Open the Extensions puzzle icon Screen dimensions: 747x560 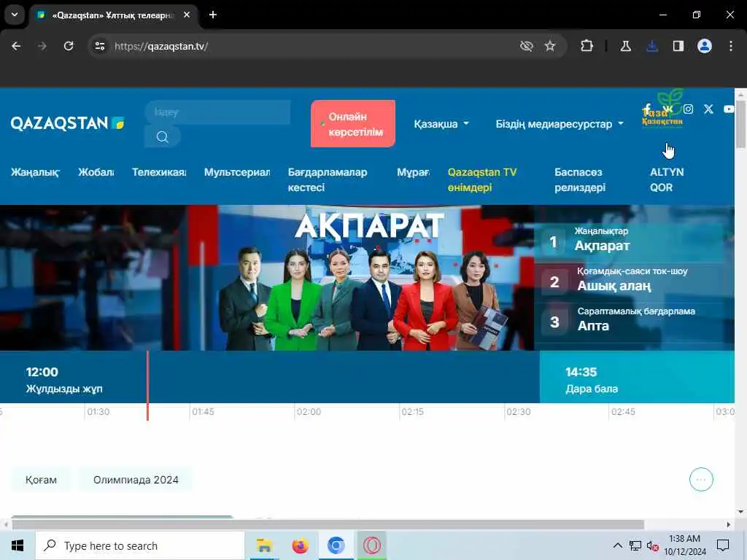[x=587, y=46]
